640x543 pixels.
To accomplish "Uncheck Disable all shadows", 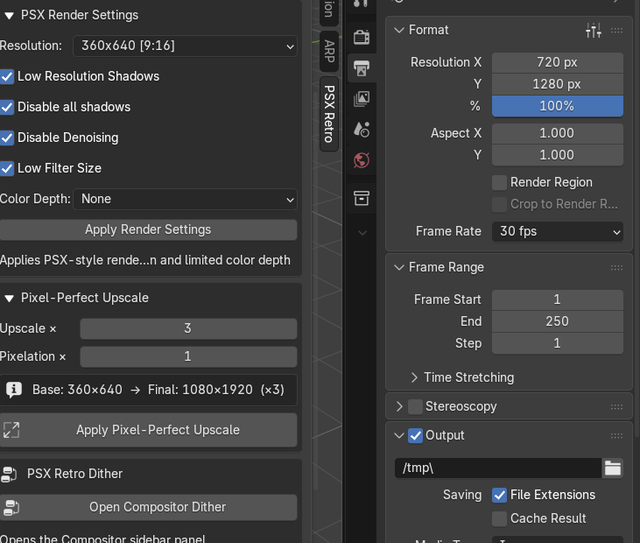I will [7, 107].
